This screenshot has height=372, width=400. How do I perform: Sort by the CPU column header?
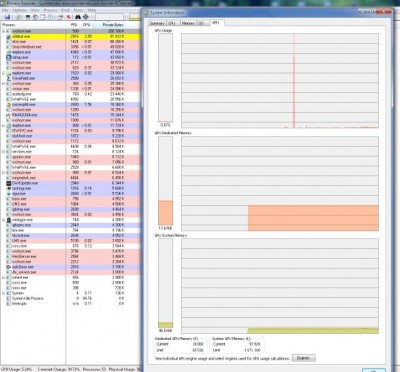click(87, 25)
